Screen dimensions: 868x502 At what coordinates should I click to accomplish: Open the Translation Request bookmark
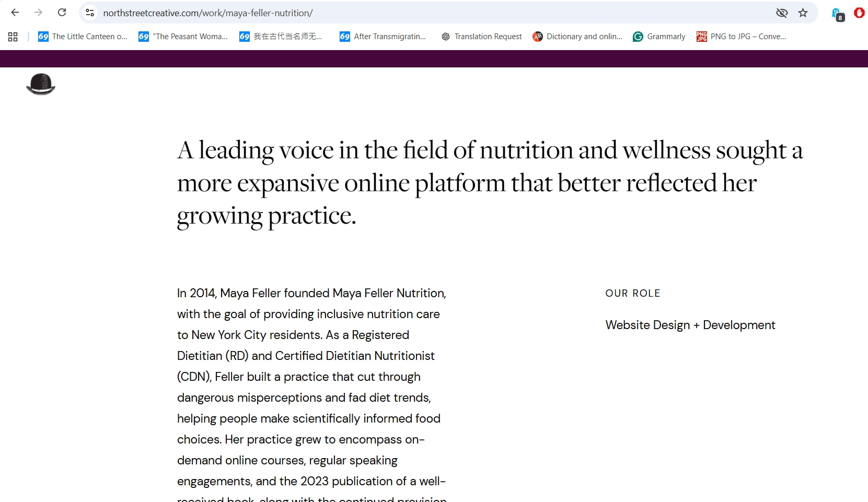pos(481,37)
